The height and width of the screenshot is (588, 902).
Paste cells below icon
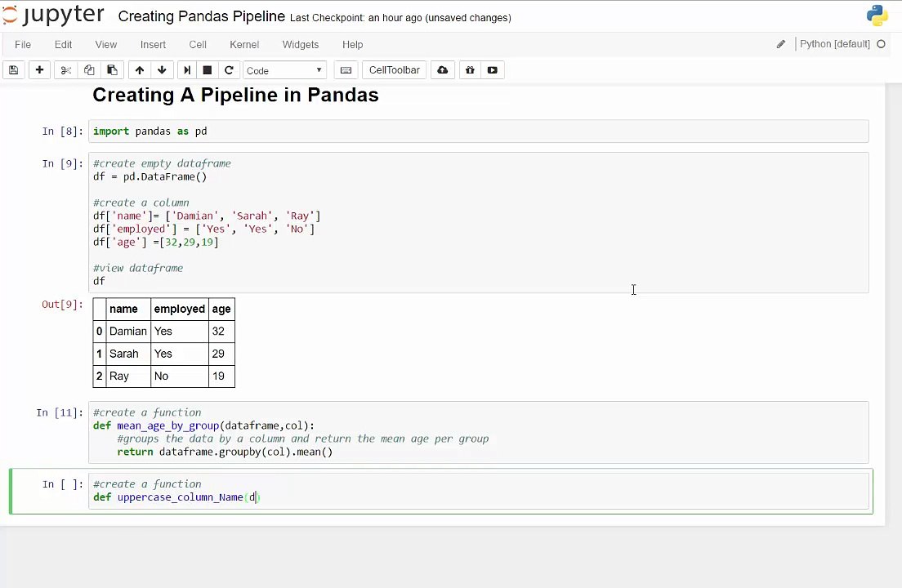click(x=112, y=70)
